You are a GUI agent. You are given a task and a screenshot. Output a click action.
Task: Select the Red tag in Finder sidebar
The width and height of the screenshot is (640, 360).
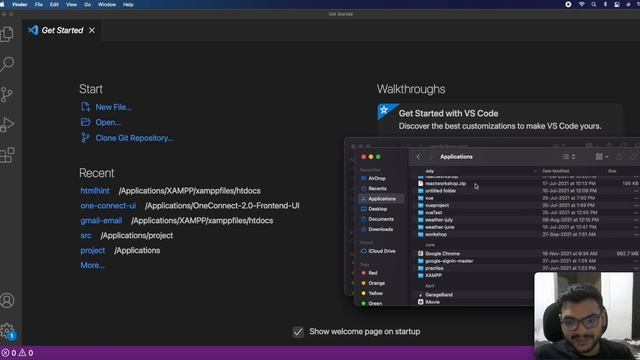click(x=373, y=273)
